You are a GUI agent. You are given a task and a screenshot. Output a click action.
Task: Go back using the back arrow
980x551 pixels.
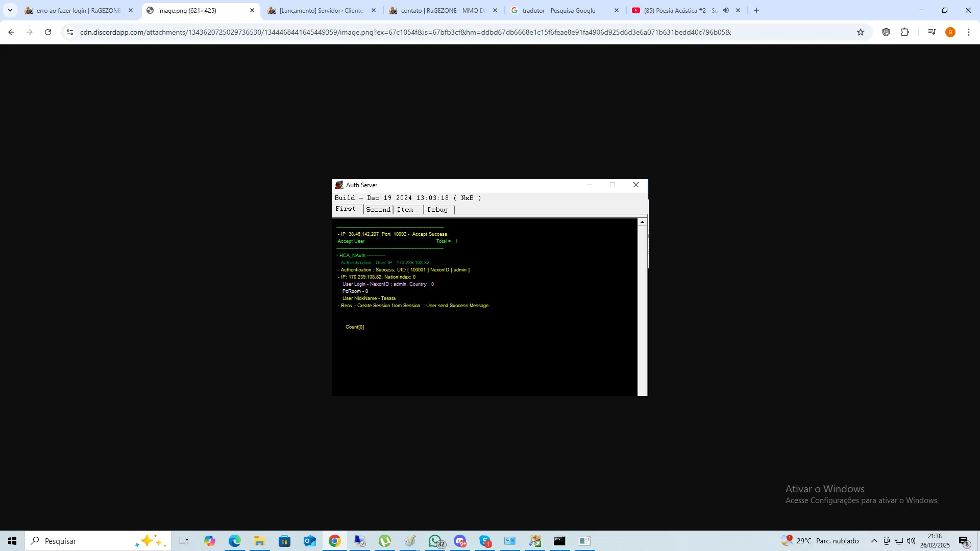11,32
